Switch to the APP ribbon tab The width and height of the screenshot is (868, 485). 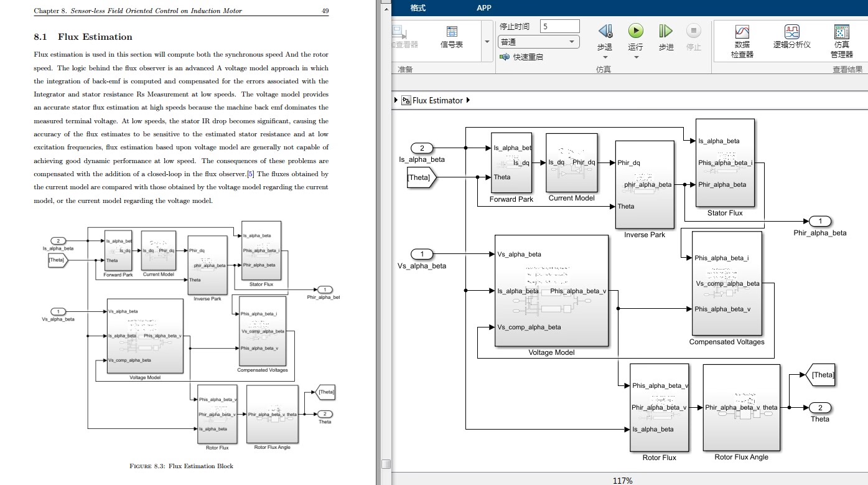[483, 7]
